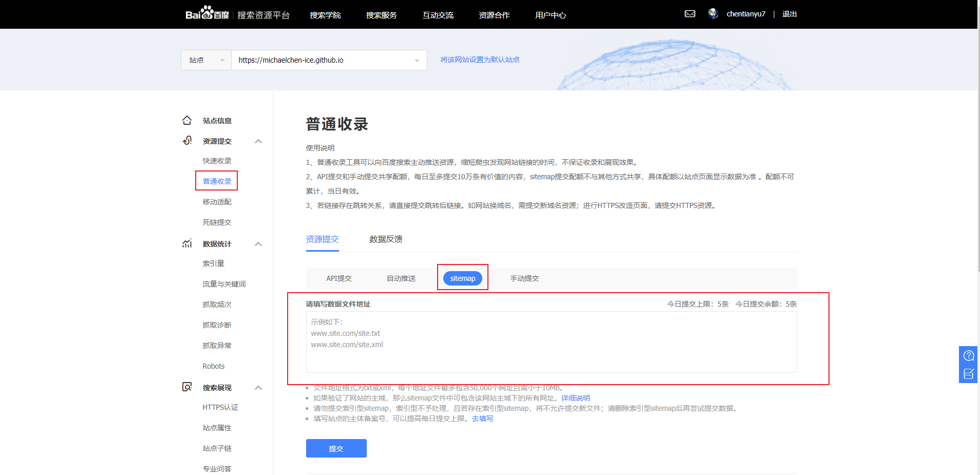Open 抓取异常 in the sidebar
Image resolution: width=980 pixels, height=475 pixels.
tap(217, 346)
